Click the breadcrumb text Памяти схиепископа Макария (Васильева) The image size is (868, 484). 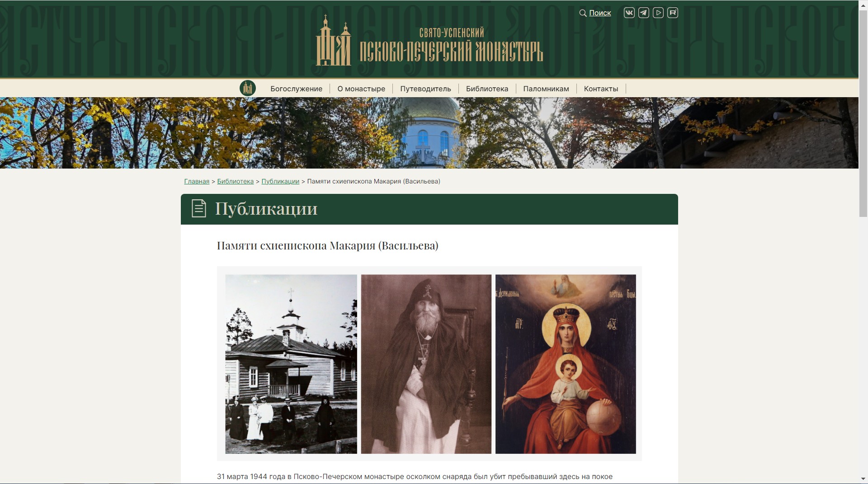373,181
